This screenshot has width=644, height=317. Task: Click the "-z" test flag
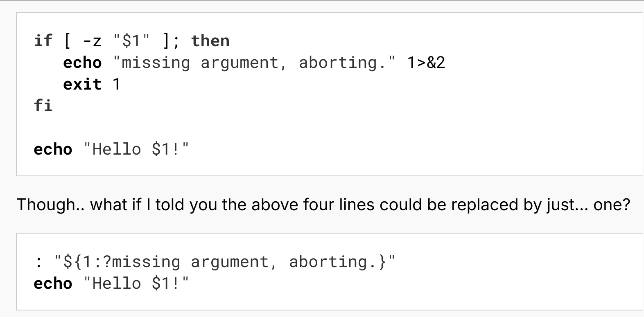pos(93,41)
